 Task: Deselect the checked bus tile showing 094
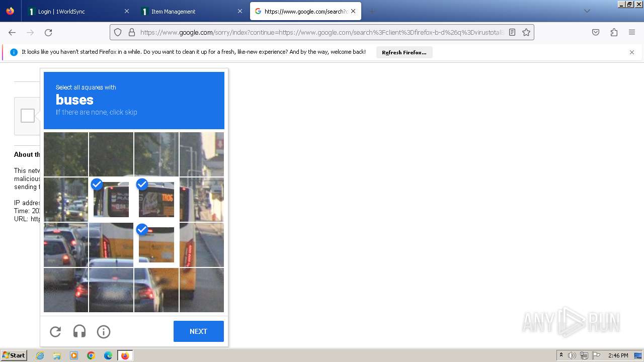(x=111, y=200)
